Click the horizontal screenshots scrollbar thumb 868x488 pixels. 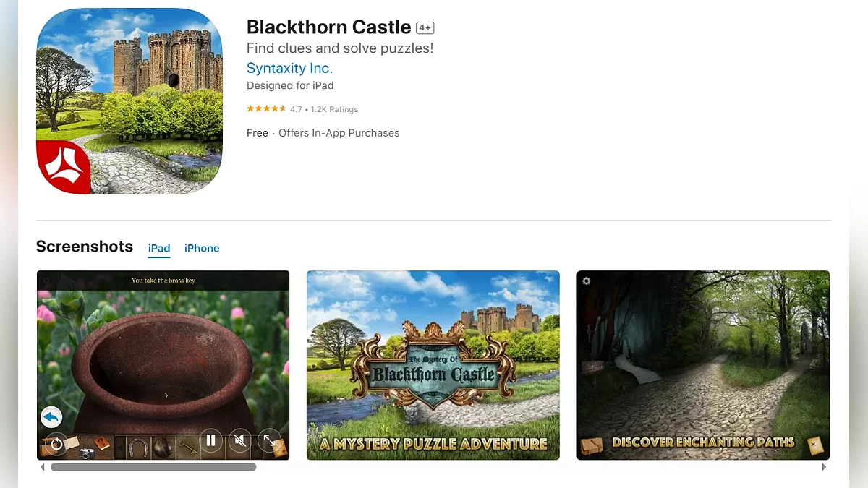click(x=153, y=468)
